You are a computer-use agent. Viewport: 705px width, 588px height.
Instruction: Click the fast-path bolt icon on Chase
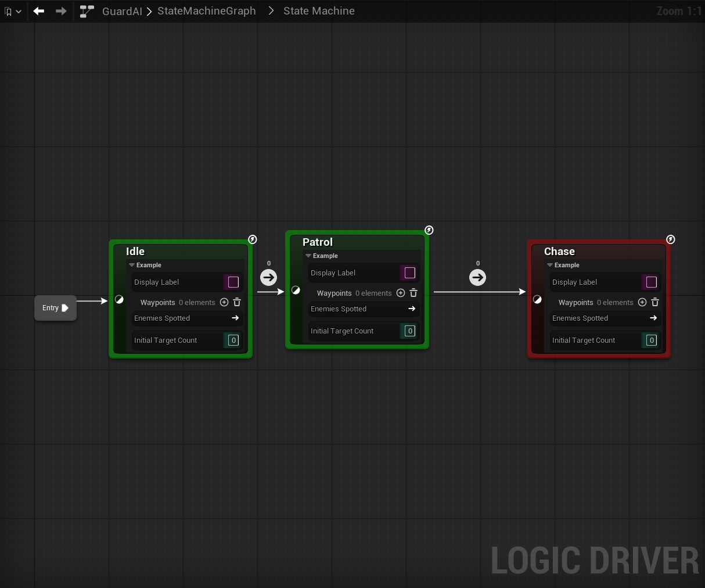click(671, 239)
